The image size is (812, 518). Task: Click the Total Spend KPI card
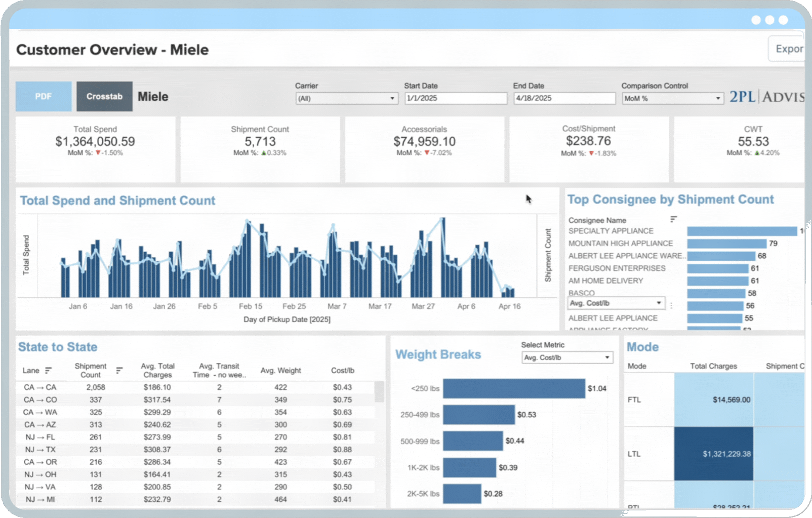tap(95, 149)
